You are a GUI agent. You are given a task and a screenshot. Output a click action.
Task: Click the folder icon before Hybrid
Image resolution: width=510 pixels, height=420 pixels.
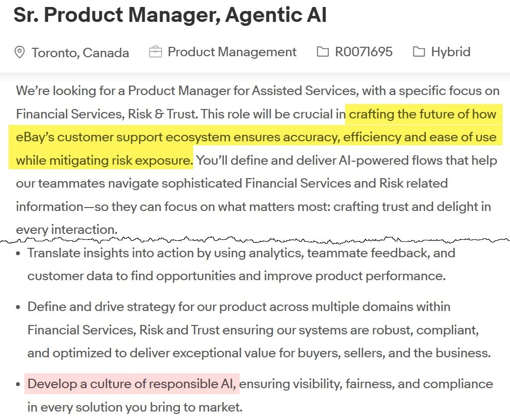click(x=419, y=52)
